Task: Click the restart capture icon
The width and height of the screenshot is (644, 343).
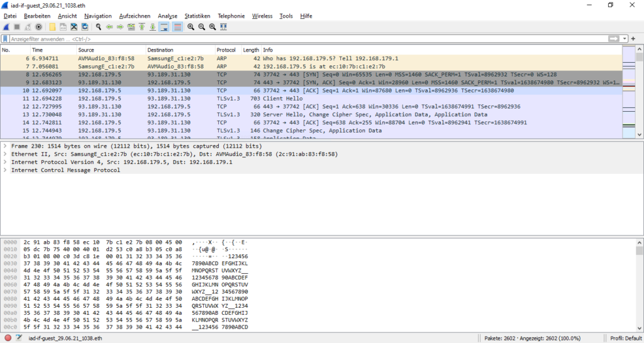Action: click(28, 27)
